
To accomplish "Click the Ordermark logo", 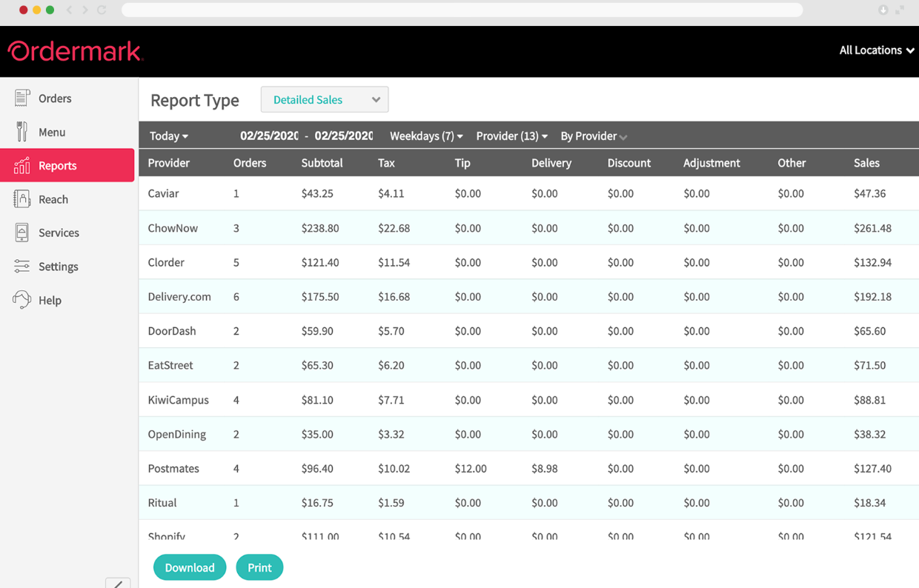I will click(x=74, y=50).
